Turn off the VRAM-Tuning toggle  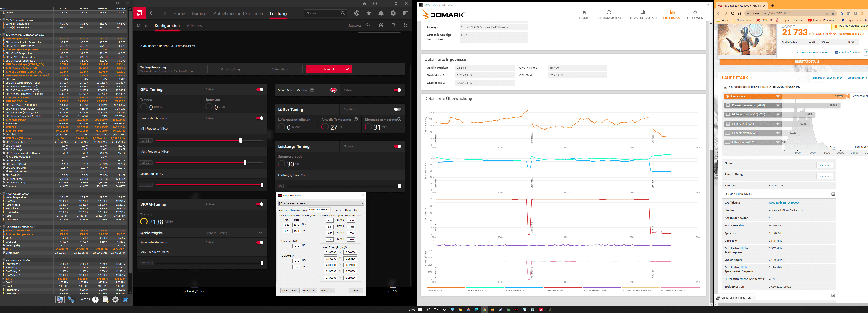[260, 204]
